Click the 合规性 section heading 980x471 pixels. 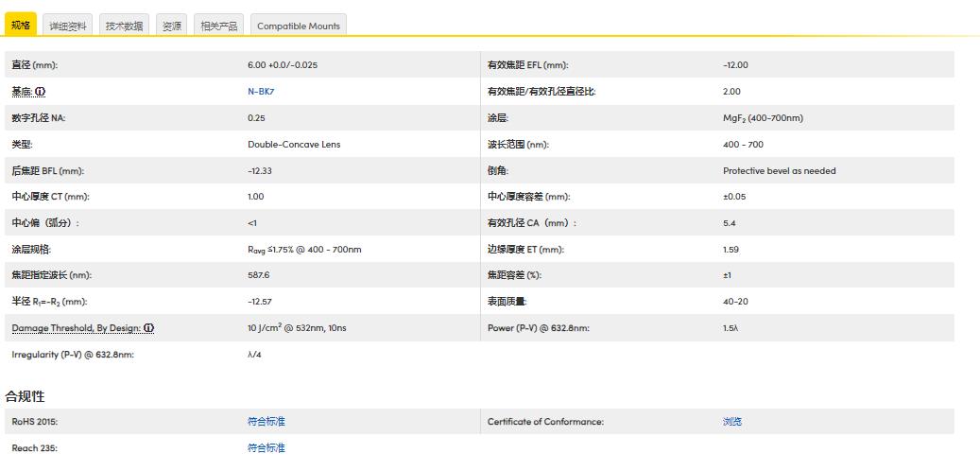(x=25, y=396)
